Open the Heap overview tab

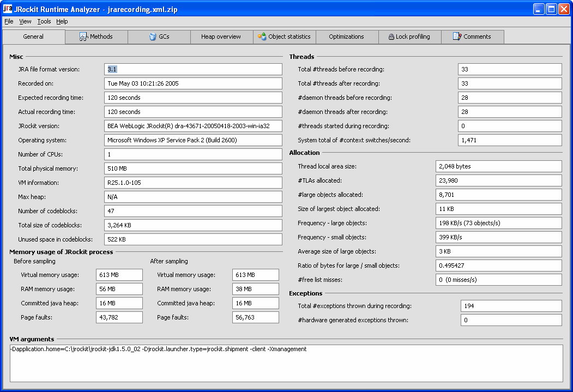click(221, 37)
